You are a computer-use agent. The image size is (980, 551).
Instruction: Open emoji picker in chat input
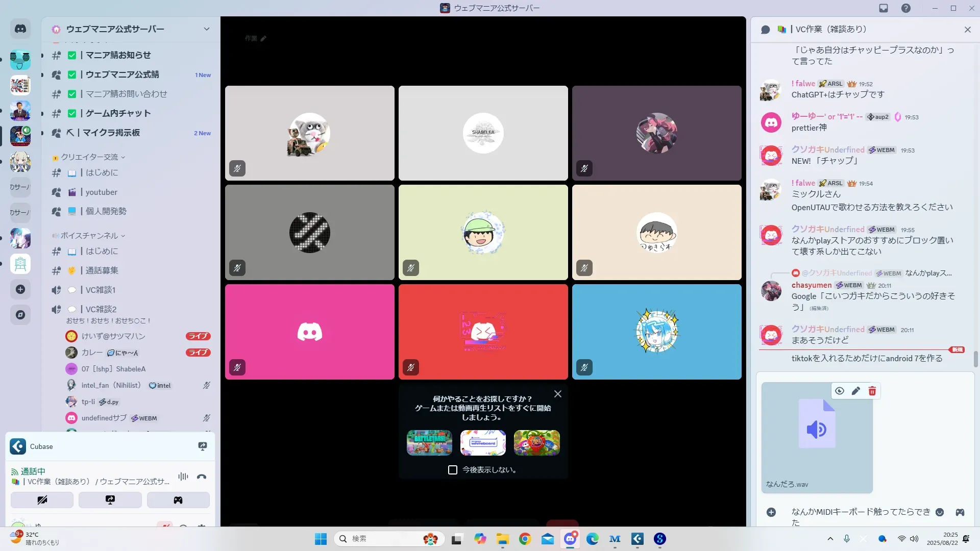coord(940,512)
